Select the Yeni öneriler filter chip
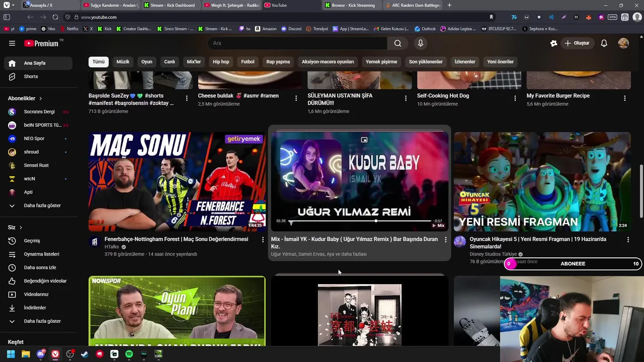Viewport: 644px width, 362px height. click(x=501, y=62)
